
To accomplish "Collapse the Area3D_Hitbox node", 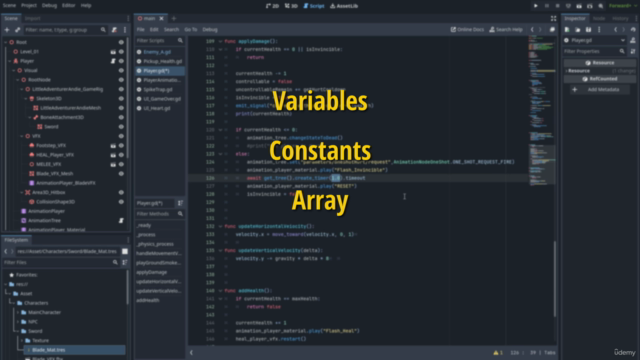I will pyautogui.click(x=22, y=192).
